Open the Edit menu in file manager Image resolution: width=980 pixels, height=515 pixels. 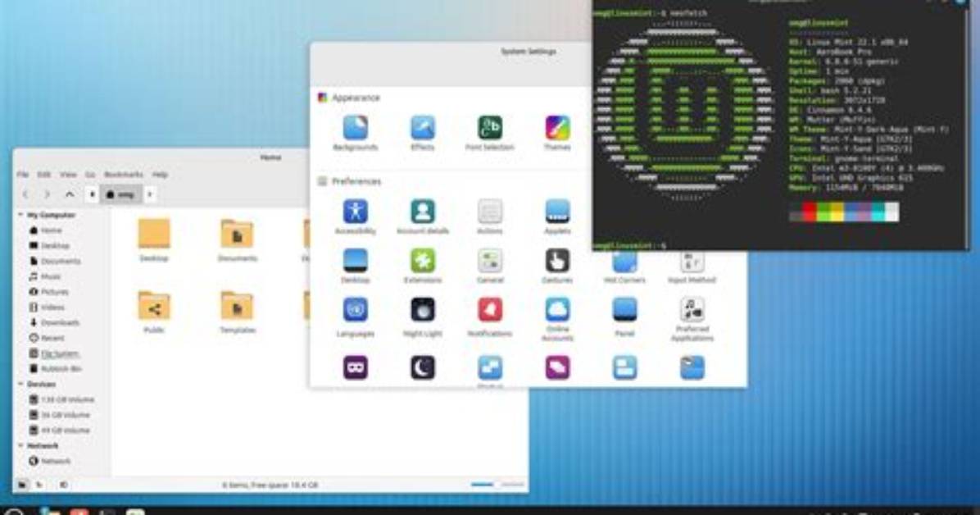pyautogui.click(x=43, y=175)
